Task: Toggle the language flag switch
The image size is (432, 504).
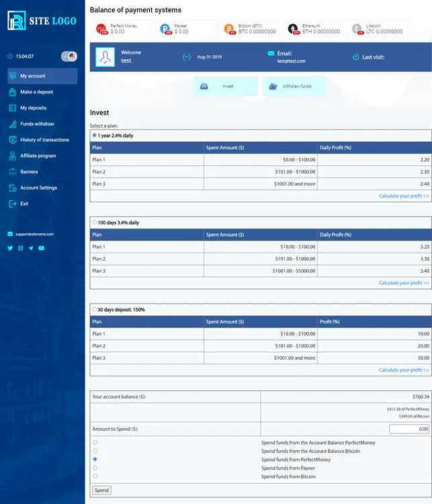Action: [69, 56]
